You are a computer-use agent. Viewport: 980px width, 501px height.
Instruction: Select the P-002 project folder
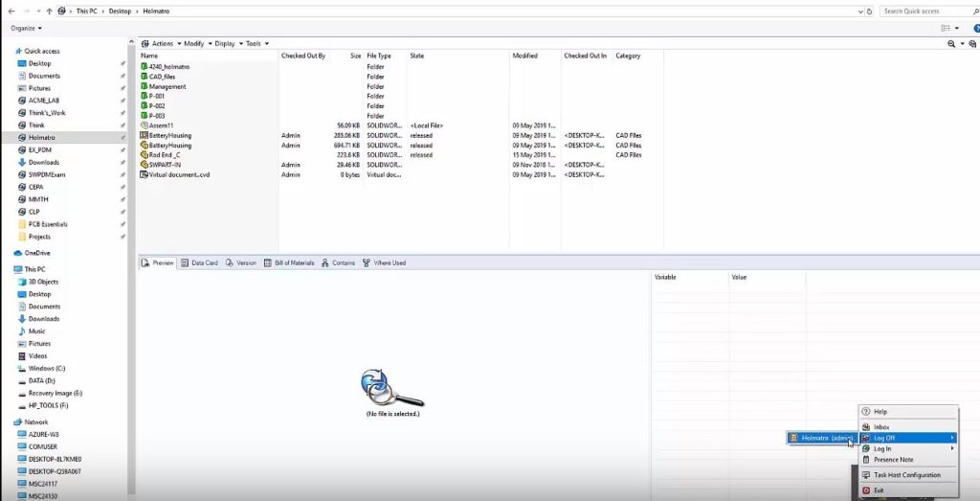153,106
